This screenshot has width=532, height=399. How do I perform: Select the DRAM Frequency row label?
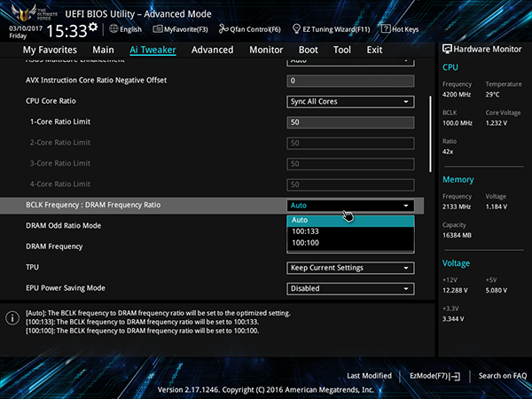pyautogui.click(x=54, y=246)
